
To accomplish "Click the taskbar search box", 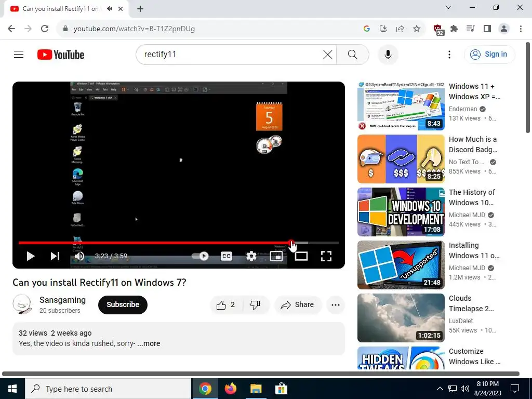I will [108, 389].
